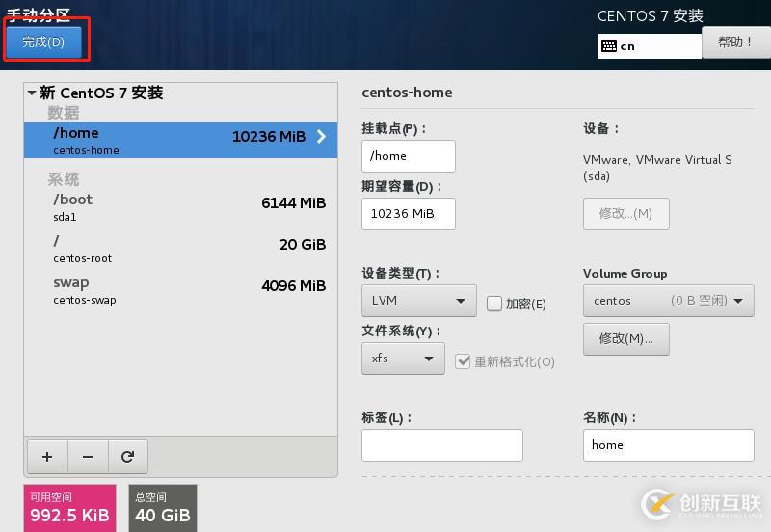Screen dimensions: 771x532
Task: Click the centos-home heading text
Action: [x=407, y=93]
